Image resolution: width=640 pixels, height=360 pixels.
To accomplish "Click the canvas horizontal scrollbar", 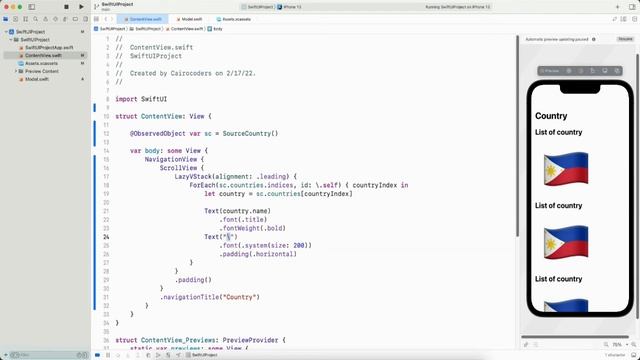I will point(575,337).
